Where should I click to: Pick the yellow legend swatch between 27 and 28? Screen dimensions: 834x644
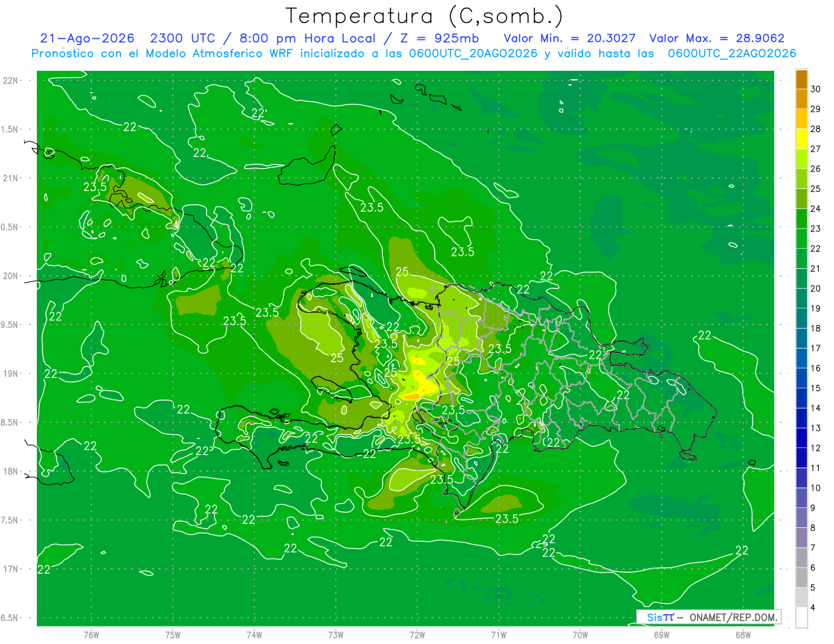coord(801,139)
